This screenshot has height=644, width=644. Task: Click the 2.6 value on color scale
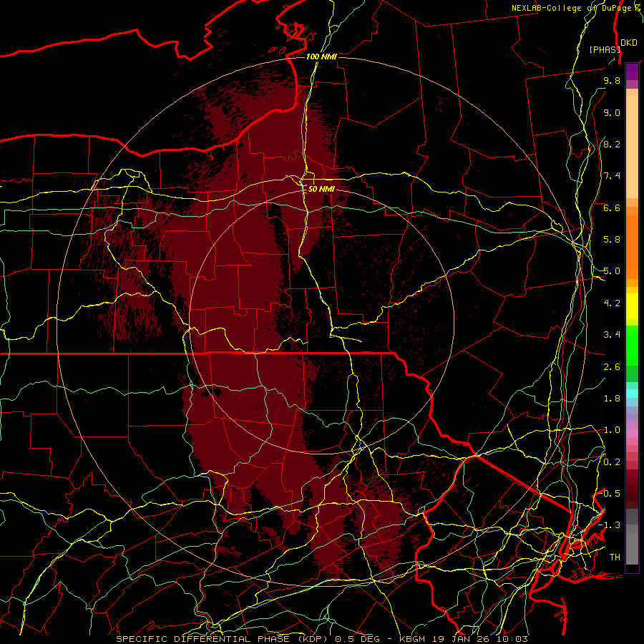point(612,367)
